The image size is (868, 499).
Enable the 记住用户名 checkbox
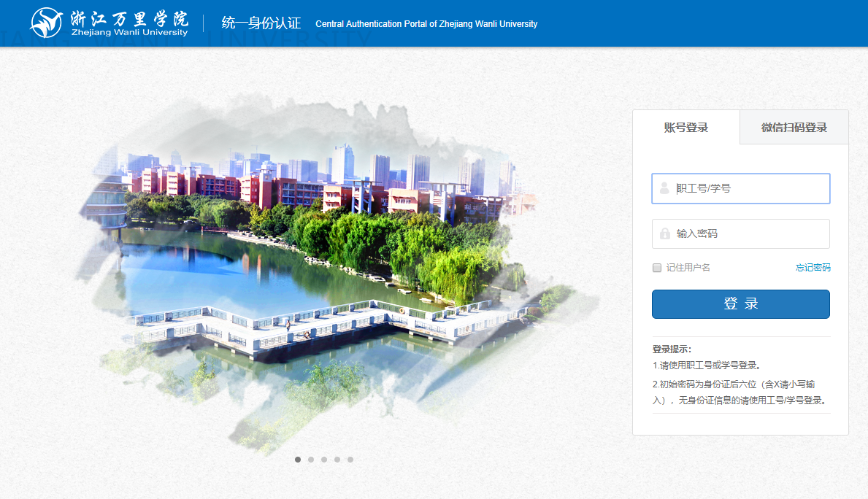(x=657, y=268)
